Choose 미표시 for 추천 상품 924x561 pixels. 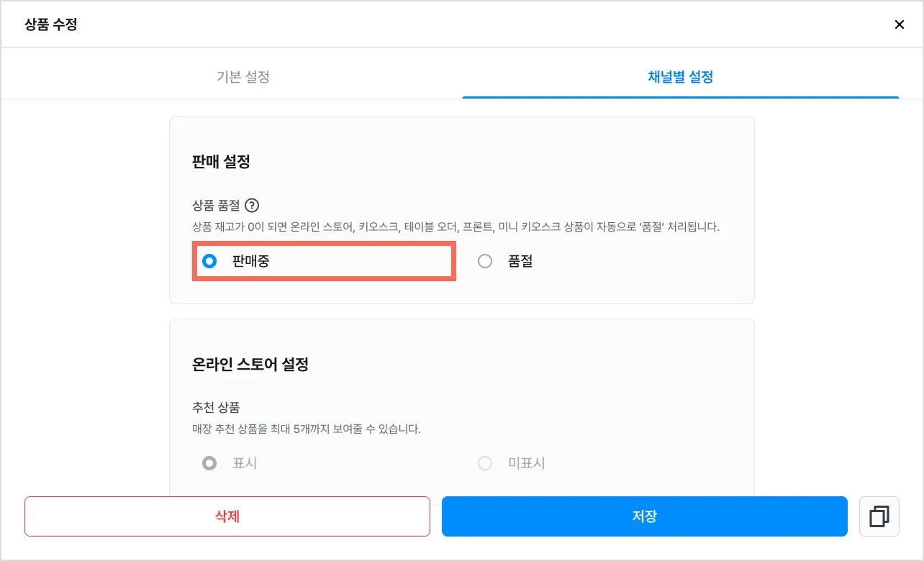[485, 463]
